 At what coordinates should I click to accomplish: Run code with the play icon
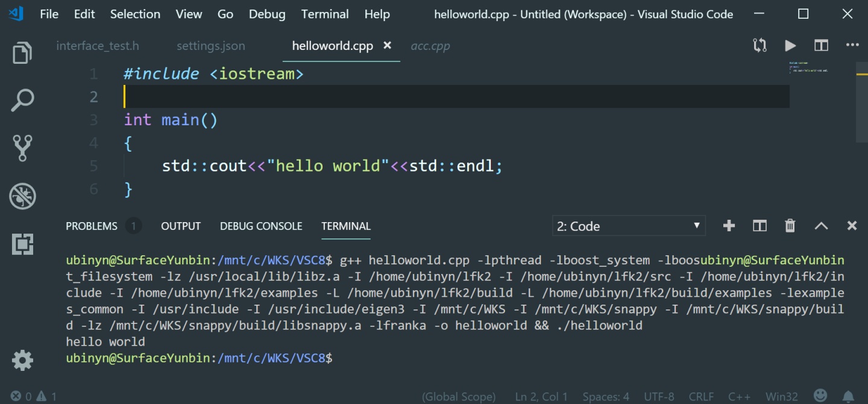click(790, 45)
